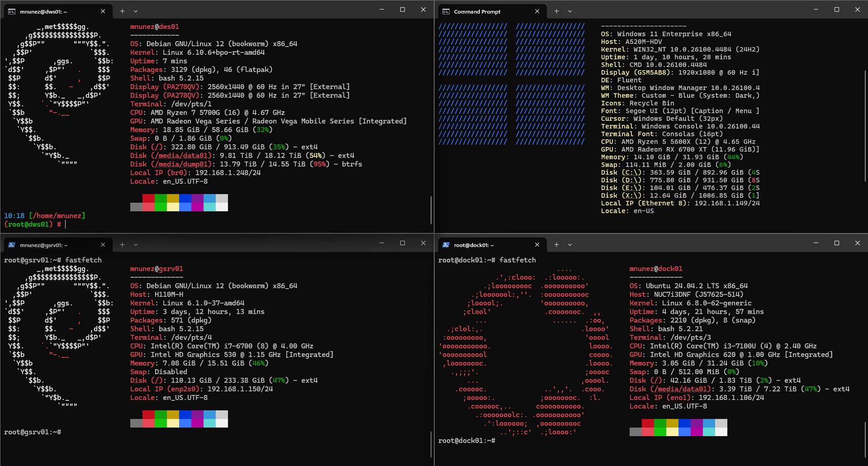The width and height of the screenshot is (868, 466).
Task: Click the scrollbar in the Command Prompt window
Action: point(865,126)
